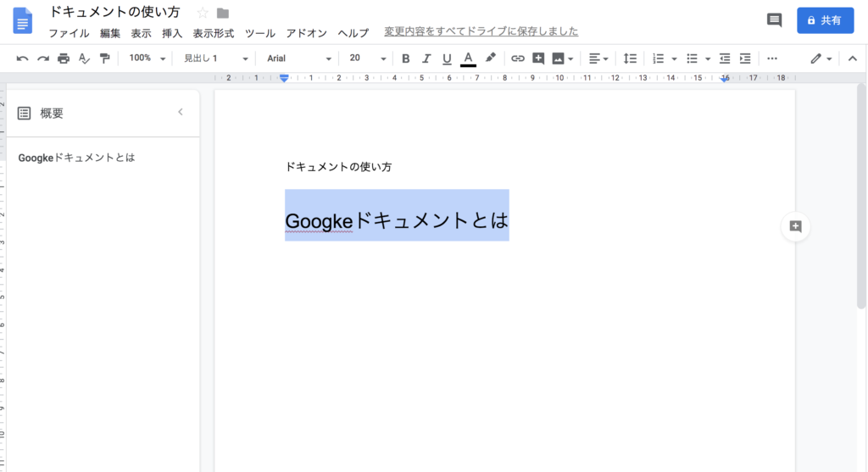Viewport: 868px width, 472px height.
Task: Apply numbered list formatting
Action: pyautogui.click(x=658, y=58)
